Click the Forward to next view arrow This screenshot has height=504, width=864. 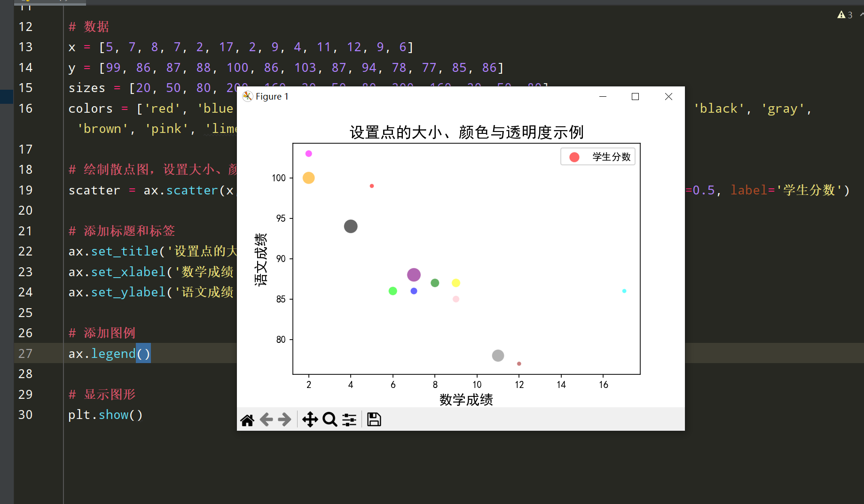click(284, 419)
